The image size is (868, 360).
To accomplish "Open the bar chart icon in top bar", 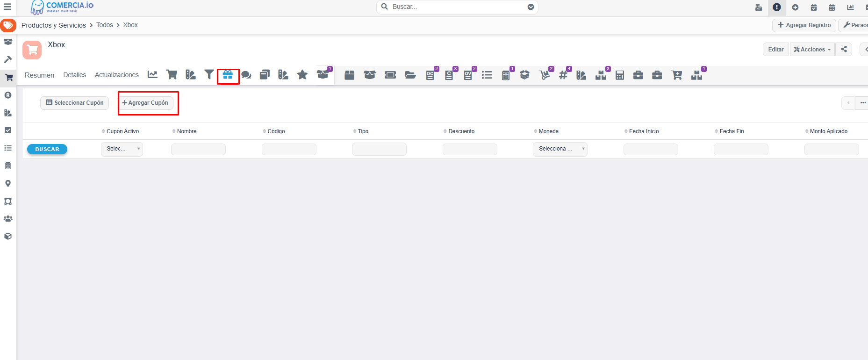I will (850, 7).
